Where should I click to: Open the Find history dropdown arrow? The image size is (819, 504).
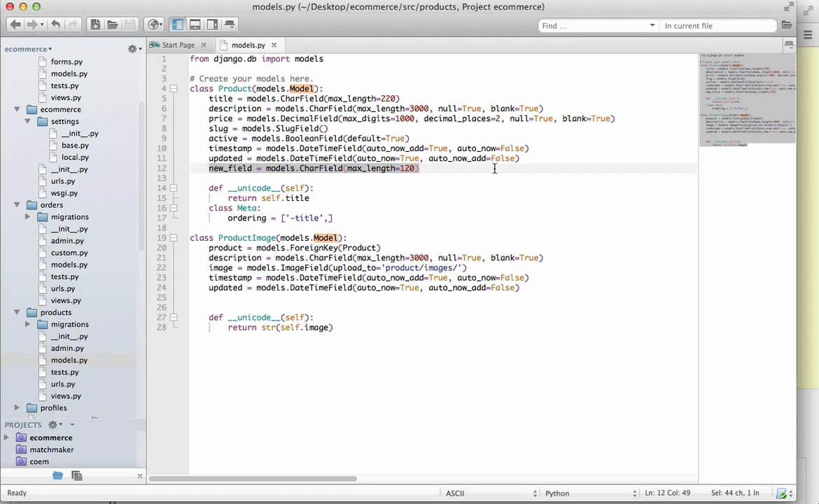tap(652, 25)
